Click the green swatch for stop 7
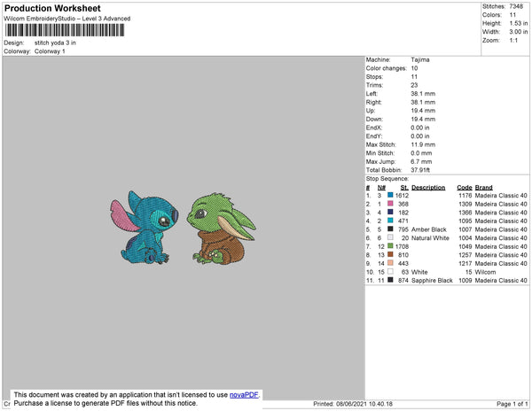 click(x=390, y=245)
